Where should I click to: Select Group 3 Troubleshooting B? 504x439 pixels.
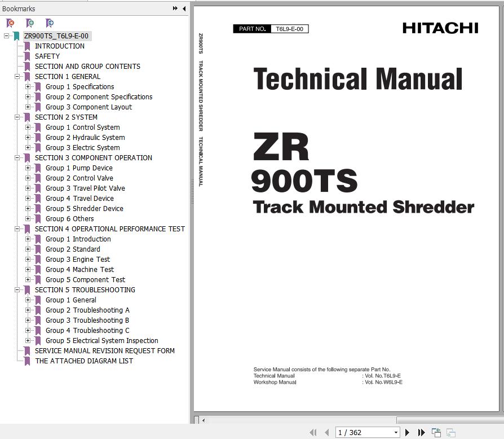pos(87,321)
